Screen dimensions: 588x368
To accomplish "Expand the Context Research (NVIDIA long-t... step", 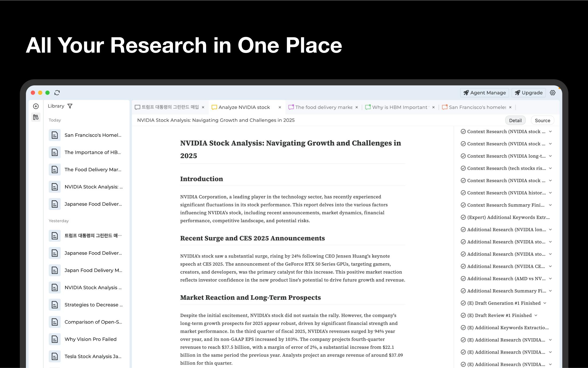I will (550, 156).
